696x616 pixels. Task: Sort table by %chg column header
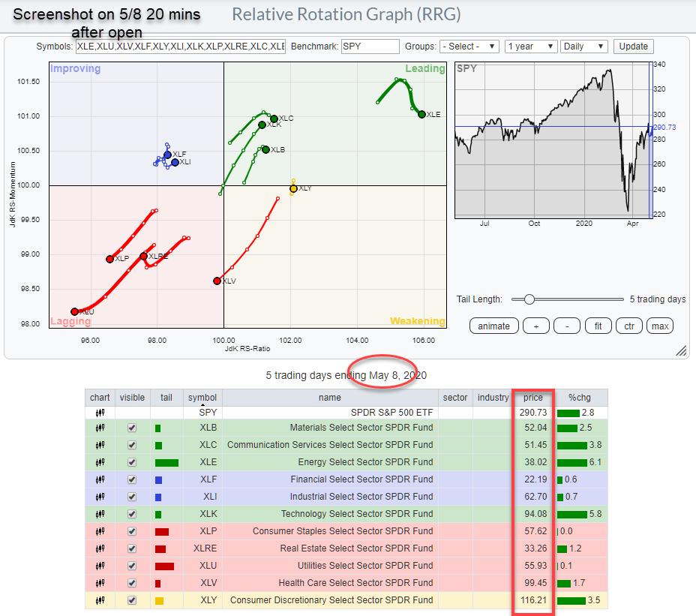pos(579,398)
